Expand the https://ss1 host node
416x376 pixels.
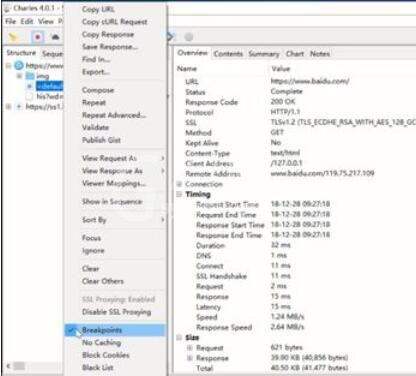click(8, 107)
